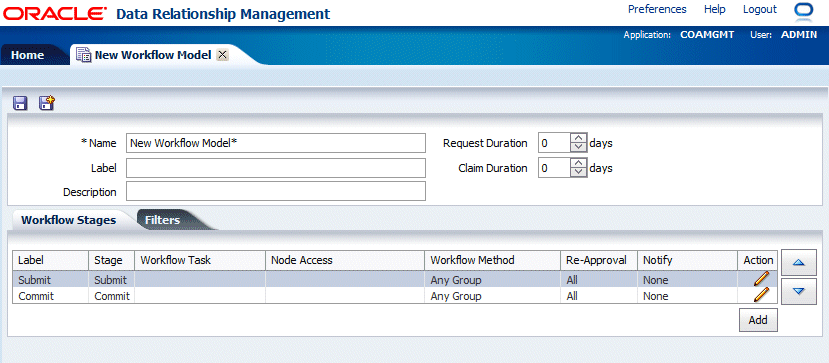Decrease Claim Duration days
Image resolution: width=829 pixels, height=363 pixels.
click(x=579, y=172)
